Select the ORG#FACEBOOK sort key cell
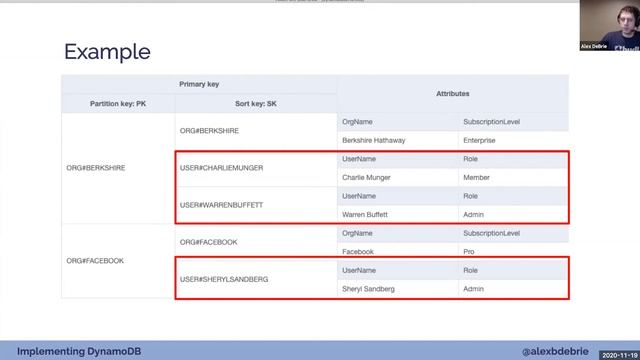Image resolution: width=640 pixels, height=360 pixels. pos(256,242)
